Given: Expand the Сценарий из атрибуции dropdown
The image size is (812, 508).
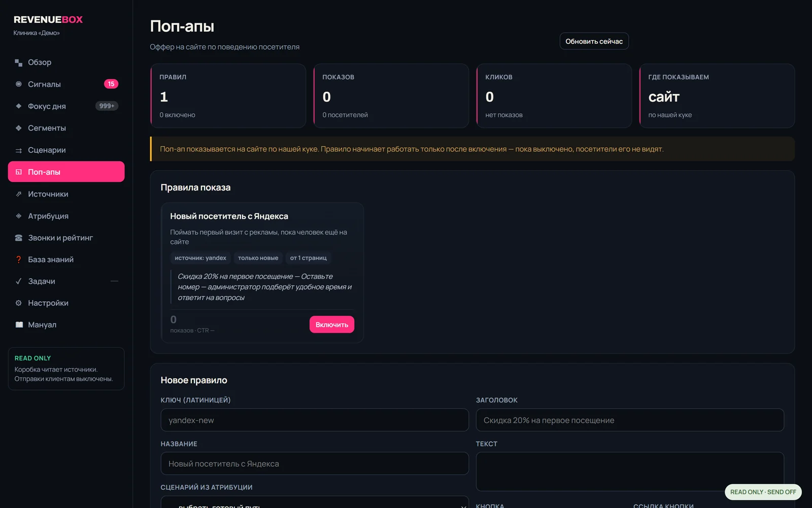Looking at the screenshot, I should tap(315, 502).
